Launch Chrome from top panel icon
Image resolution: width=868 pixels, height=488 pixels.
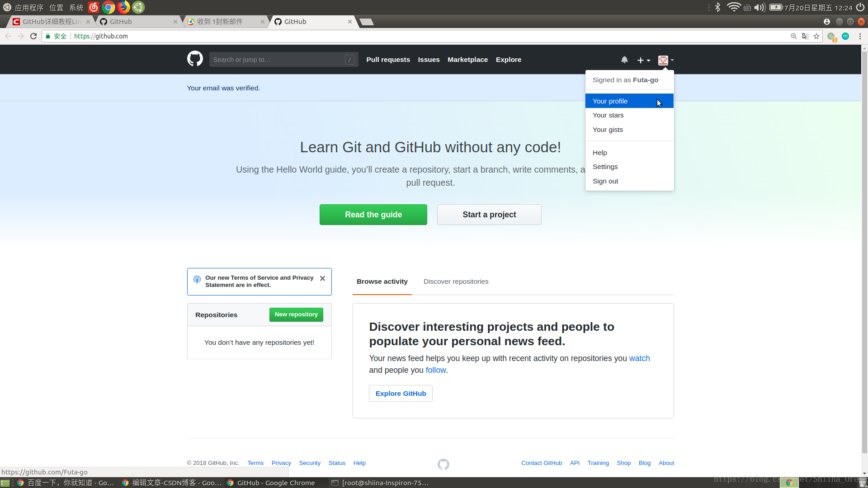click(x=108, y=7)
